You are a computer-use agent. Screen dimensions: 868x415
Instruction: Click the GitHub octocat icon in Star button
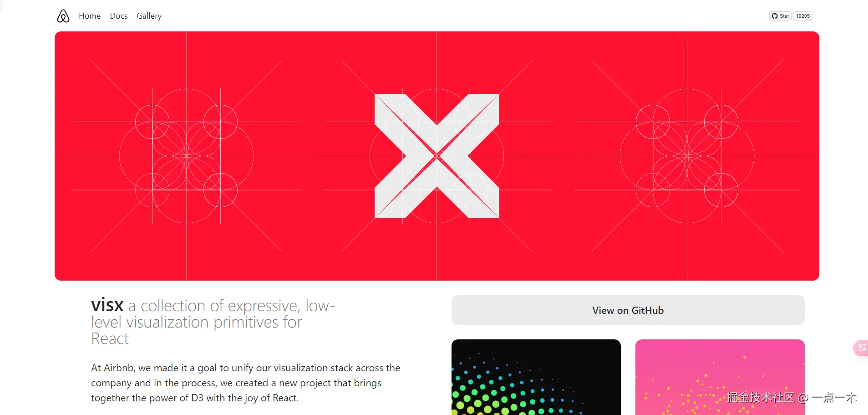(x=775, y=16)
